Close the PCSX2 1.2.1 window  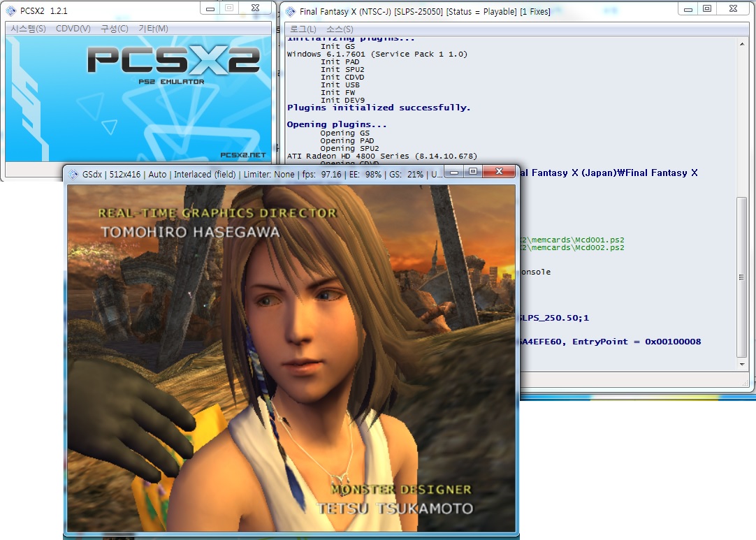[x=256, y=8]
